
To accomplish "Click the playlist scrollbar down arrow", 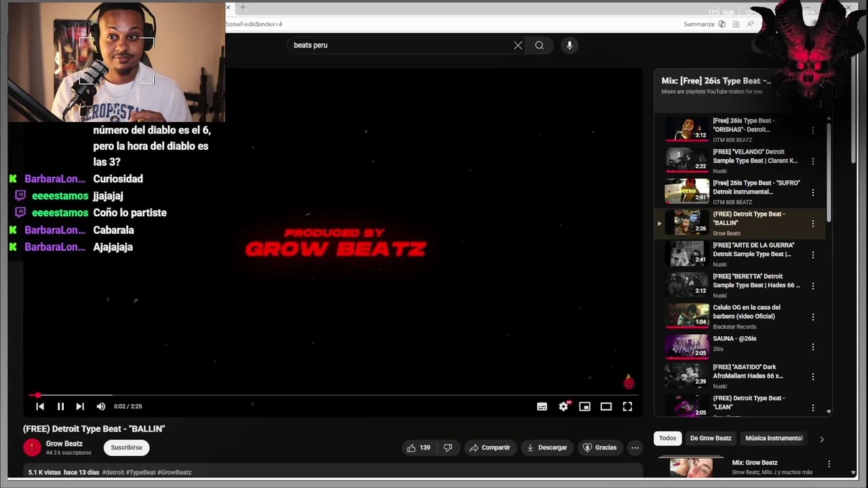I will coord(829,411).
